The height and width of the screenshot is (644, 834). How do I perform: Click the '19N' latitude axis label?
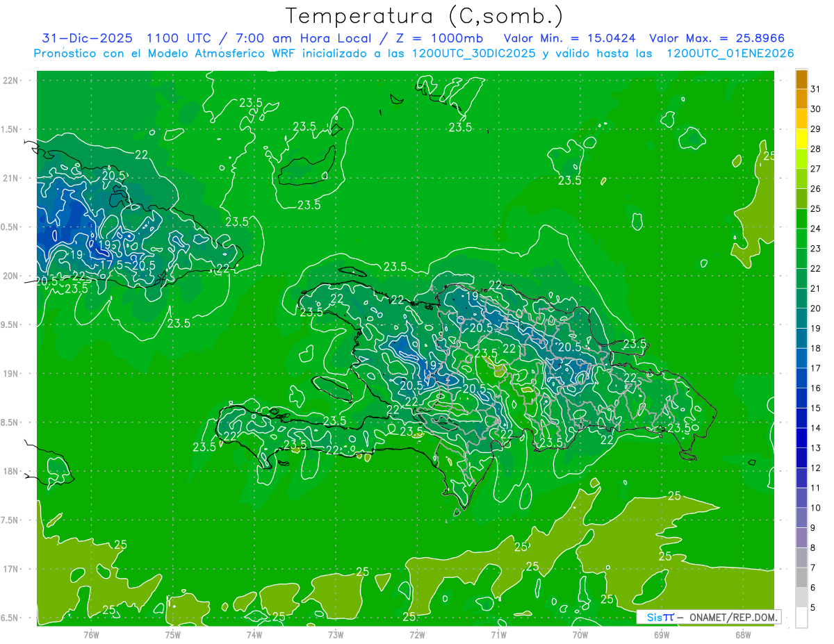point(10,374)
